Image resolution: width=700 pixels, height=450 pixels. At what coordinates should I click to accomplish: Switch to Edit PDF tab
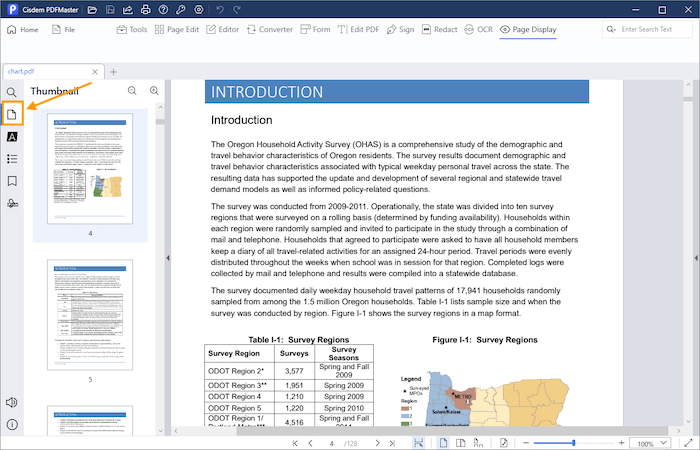pyautogui.click(x=358, y=29)
